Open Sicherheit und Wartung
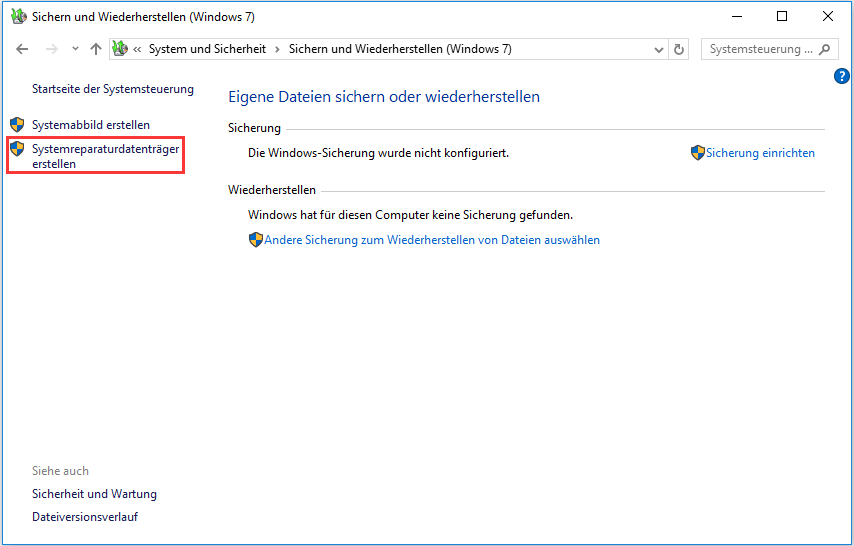Image resolution: width=854 pixels, height=546 pixels. 94,494
